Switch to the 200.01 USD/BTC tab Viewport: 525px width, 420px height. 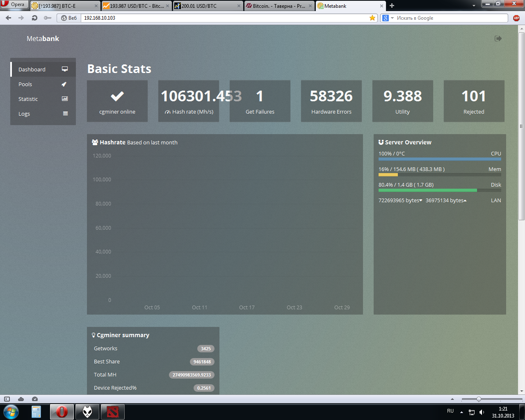pyautogui.click(x=207, y=6)
